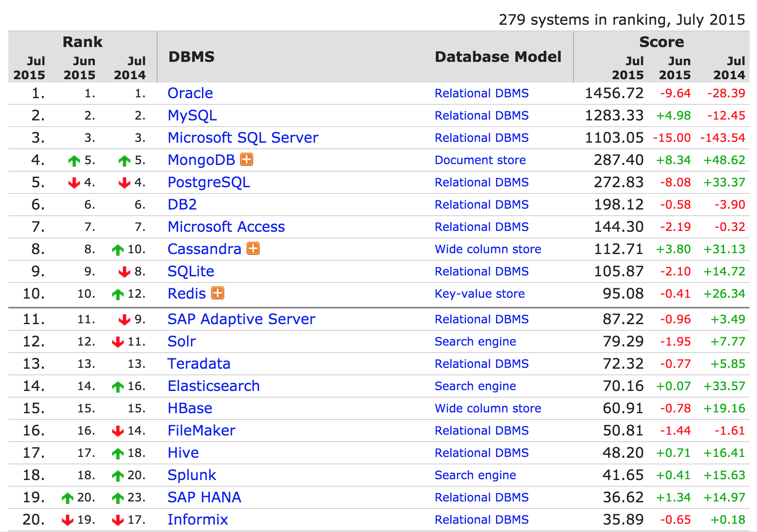757x532 pixels.
Task: Open the Oracle DBMS link
Action: [190, 93]
